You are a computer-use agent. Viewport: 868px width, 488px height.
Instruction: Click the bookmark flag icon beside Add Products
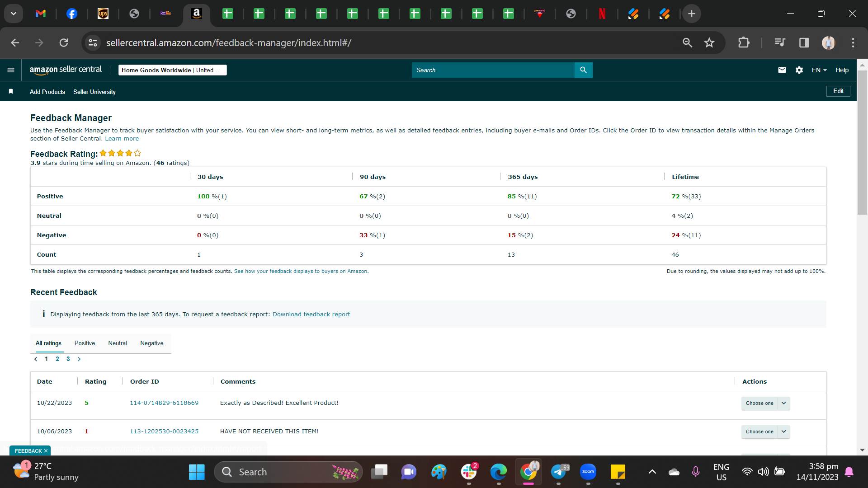(x=11, y=91)
